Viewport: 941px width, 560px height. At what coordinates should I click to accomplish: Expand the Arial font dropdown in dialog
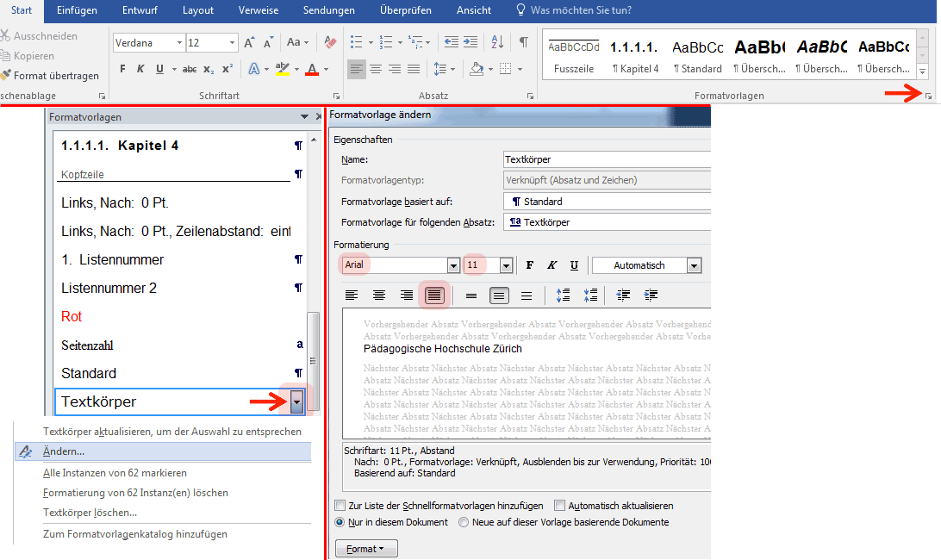pos(452,265)
